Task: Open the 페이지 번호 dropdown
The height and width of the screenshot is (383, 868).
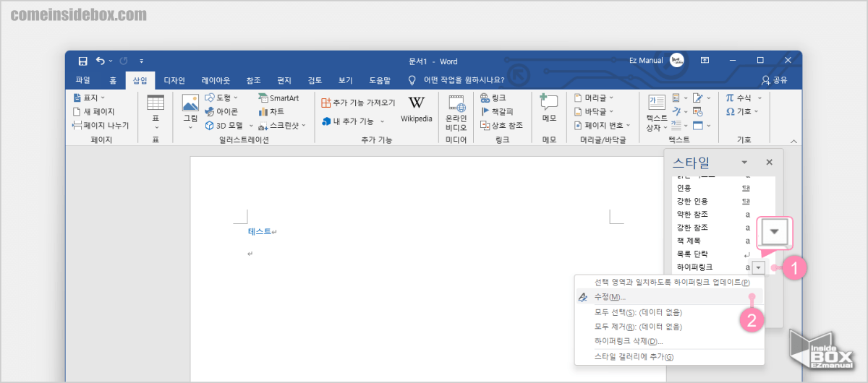Action: point(603,125)
